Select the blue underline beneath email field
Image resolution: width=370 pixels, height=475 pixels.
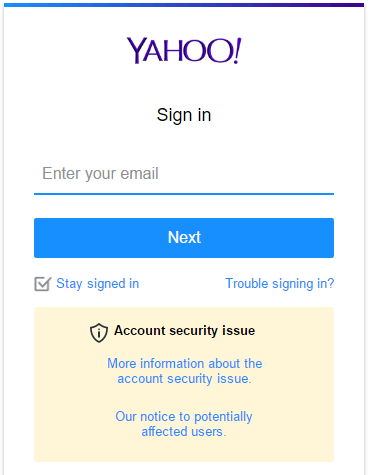184,194
